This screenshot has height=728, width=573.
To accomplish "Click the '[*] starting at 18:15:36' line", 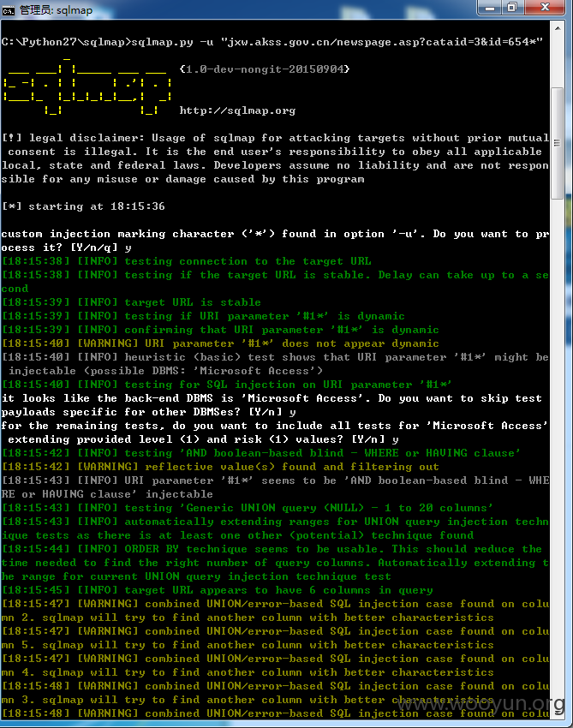I will click(x=83, y=206).
